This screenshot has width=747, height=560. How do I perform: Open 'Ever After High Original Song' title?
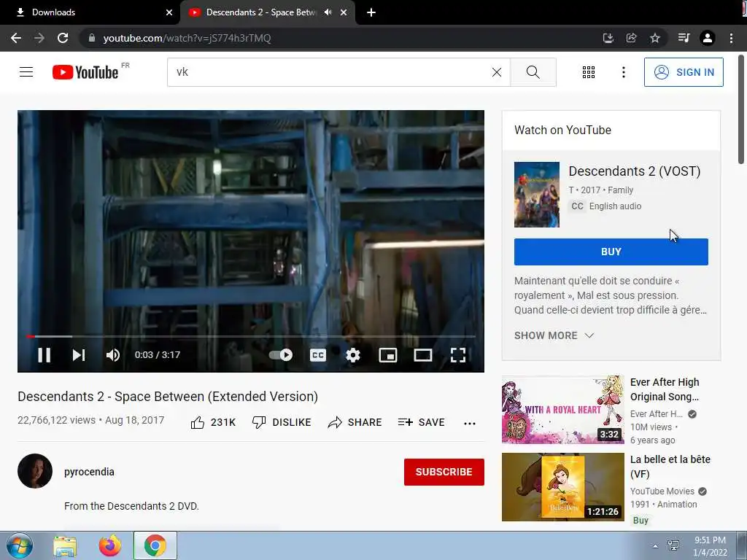[665, 389]
